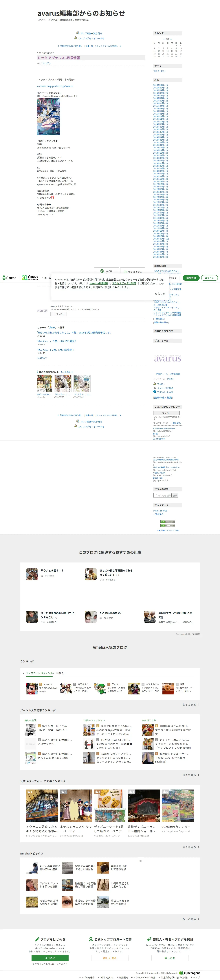Go to next month in the calendar
The height and width of the screenshot is (980, 220).
pyautogui.click(x=171, y=39)
